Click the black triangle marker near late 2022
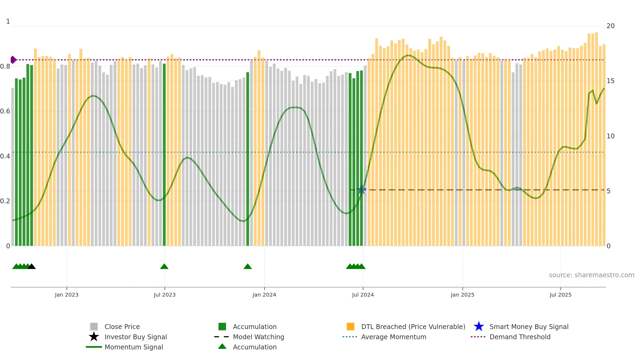 [x=32, y=266]
